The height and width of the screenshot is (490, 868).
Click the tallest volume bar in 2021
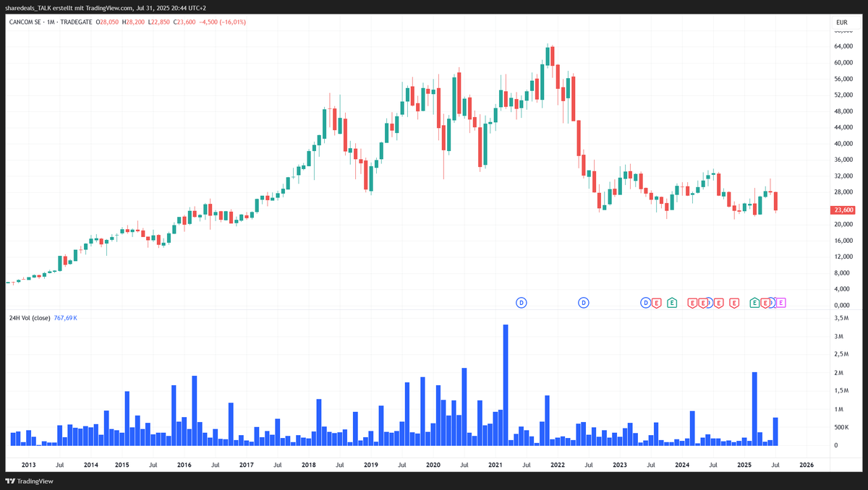[x=506, y=385]
